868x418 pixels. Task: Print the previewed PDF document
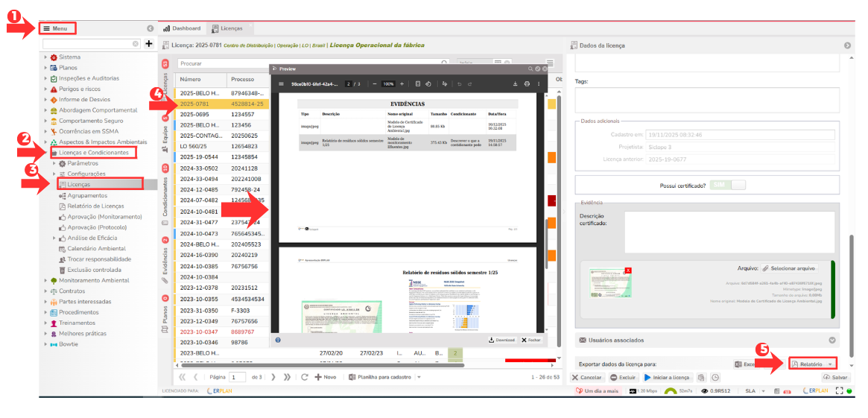pyautogui.click(x=528, y=83)
